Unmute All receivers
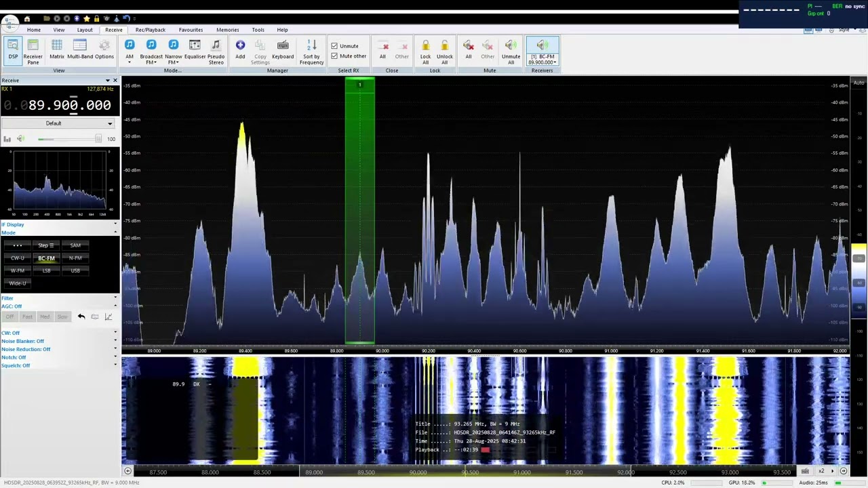Image resolution: width=868 pixels, height=488 pixels. [511, 52]
